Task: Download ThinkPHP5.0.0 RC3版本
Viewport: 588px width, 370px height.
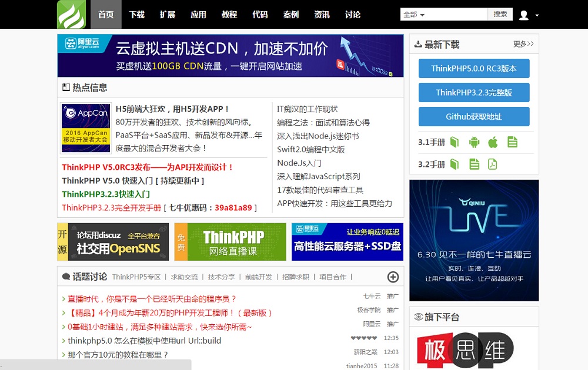Action: 474,68
